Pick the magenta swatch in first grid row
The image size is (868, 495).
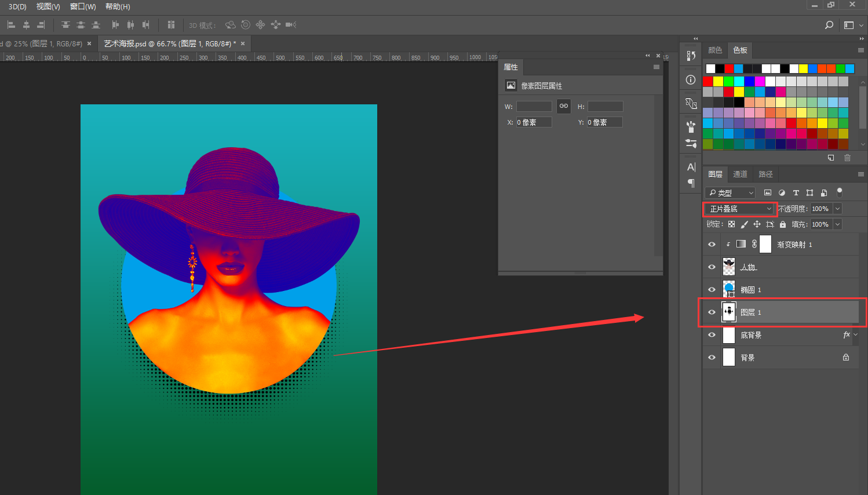(x=760, y=82)
